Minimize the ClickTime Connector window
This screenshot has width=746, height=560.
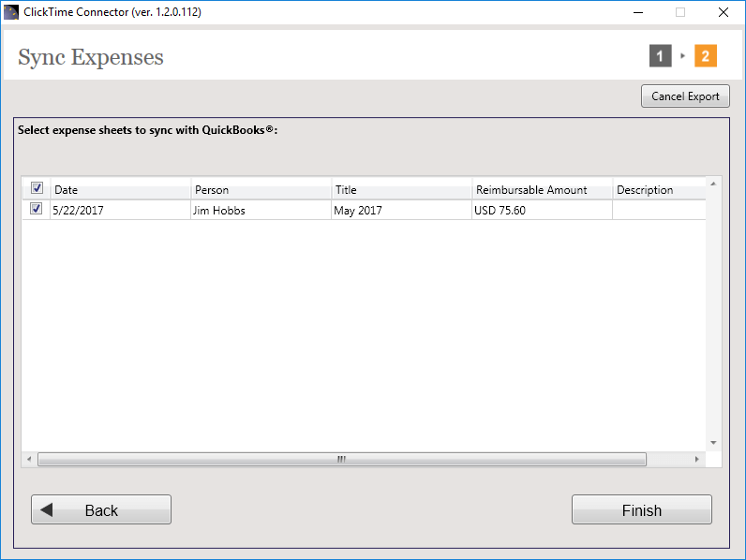click(x=638, y=12)
